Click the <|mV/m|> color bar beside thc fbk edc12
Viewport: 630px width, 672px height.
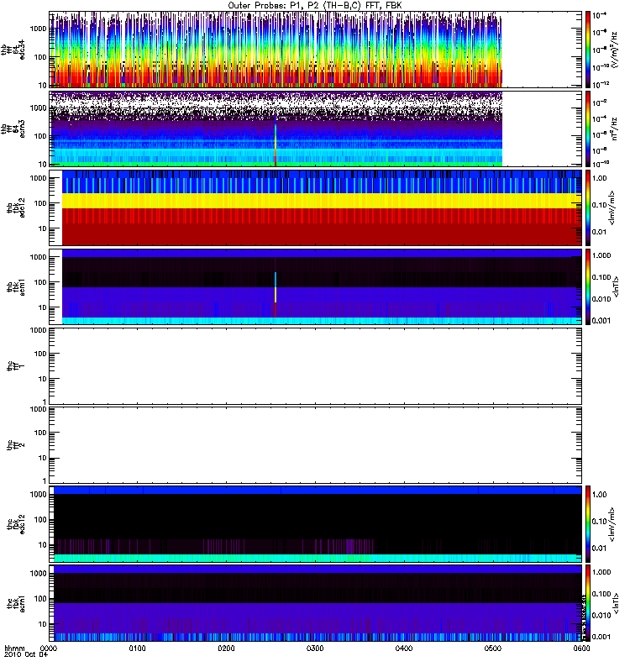coord(588,523)
